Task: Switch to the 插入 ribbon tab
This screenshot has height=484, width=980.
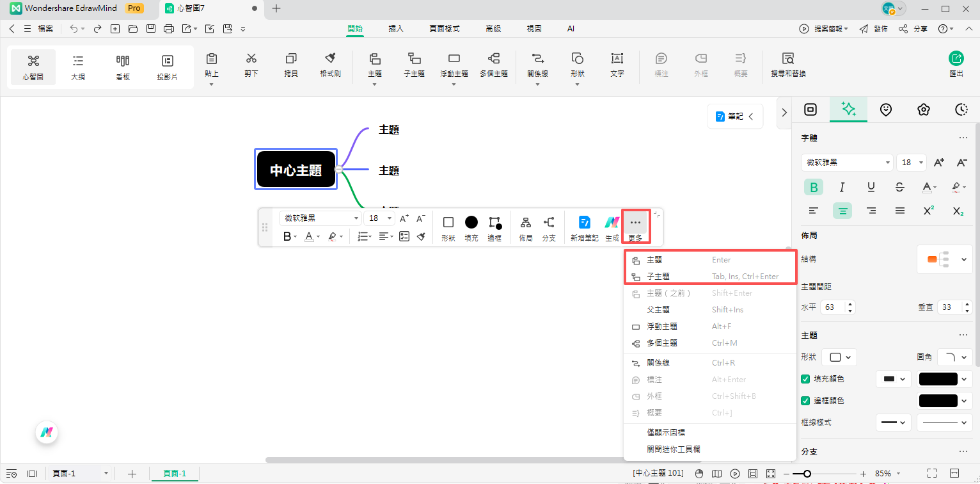Action: (395, 28)
